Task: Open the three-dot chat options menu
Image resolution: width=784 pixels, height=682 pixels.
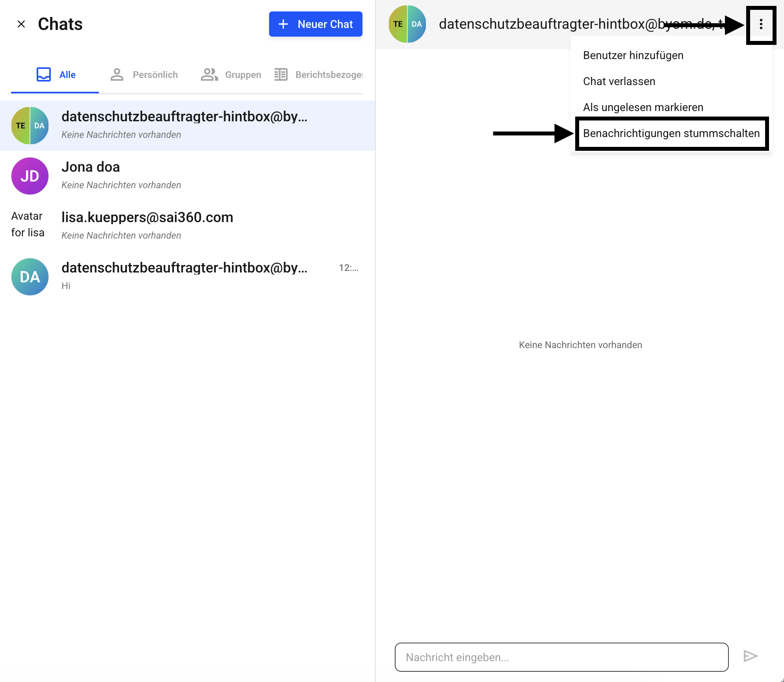Action: point(761,24)
